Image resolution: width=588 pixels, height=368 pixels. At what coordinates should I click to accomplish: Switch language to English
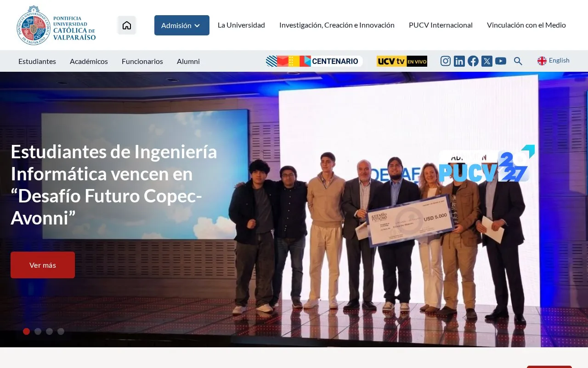point(559,60)
